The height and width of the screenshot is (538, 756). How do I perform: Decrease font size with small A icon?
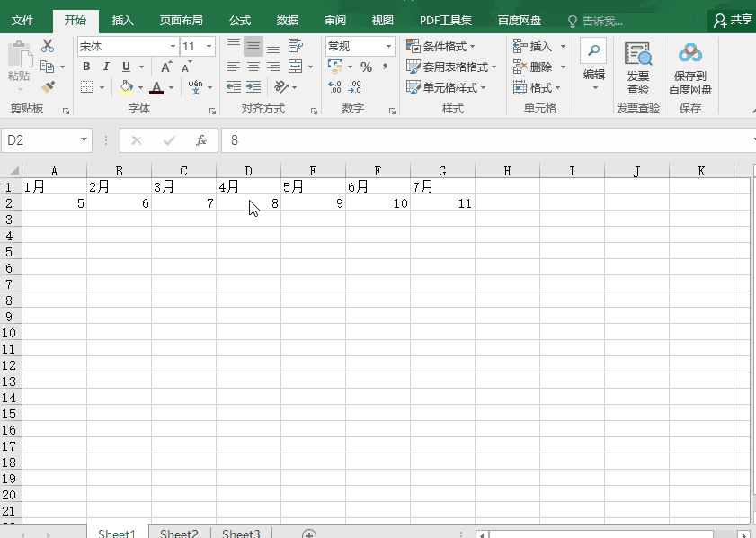[187, 67]
